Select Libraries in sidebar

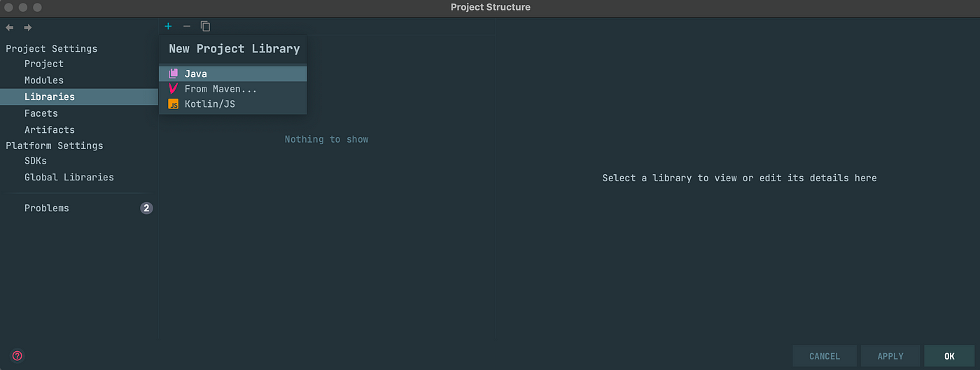point(49,97)
